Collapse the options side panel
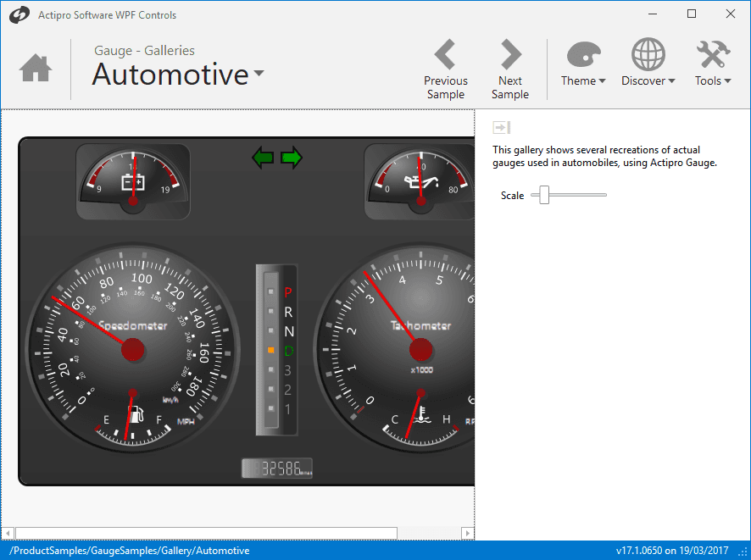 point(502,127)
